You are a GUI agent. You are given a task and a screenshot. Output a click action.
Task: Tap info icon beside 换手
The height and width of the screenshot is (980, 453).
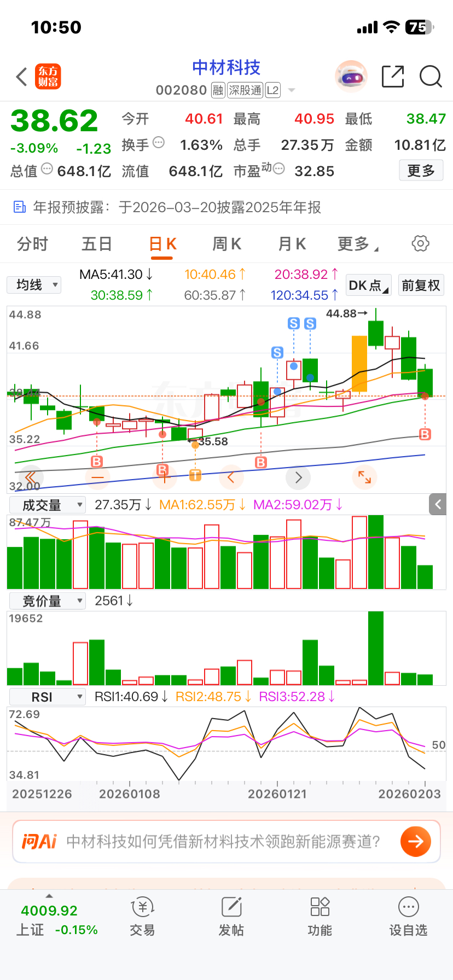coord(159,143)
